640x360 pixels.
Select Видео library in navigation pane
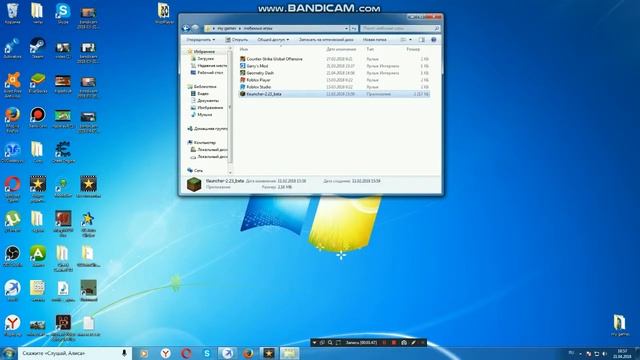[203, 93]
